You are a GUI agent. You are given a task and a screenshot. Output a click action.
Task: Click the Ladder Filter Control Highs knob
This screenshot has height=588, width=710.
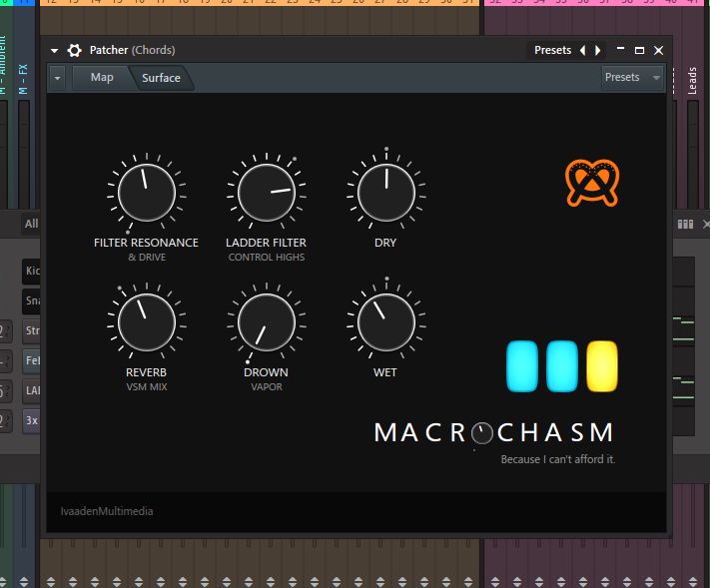point(267,193)
